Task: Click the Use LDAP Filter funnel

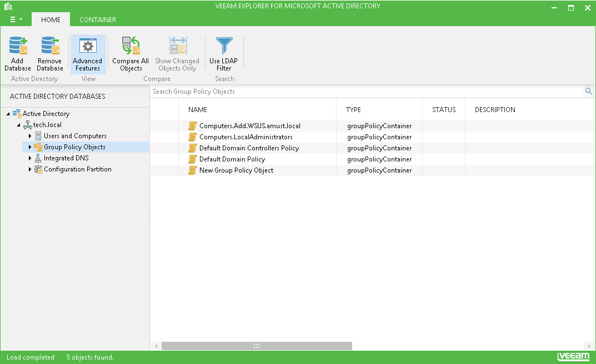Action: coord(224,46)
